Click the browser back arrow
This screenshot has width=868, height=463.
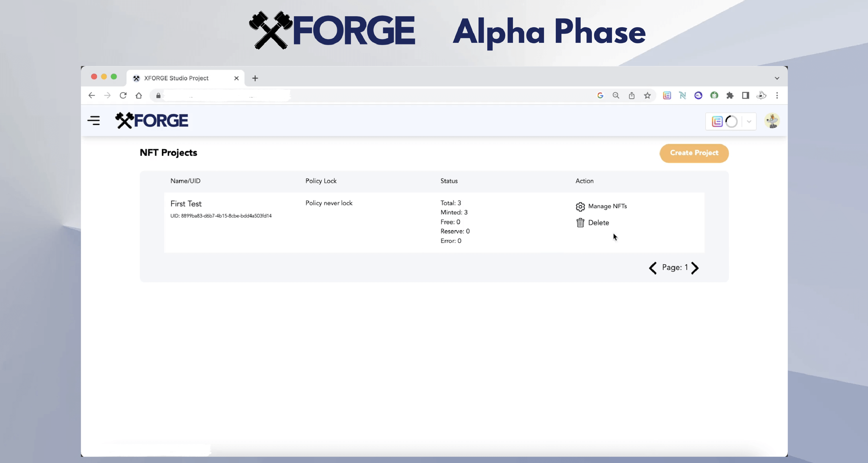[x=92, y=96]
